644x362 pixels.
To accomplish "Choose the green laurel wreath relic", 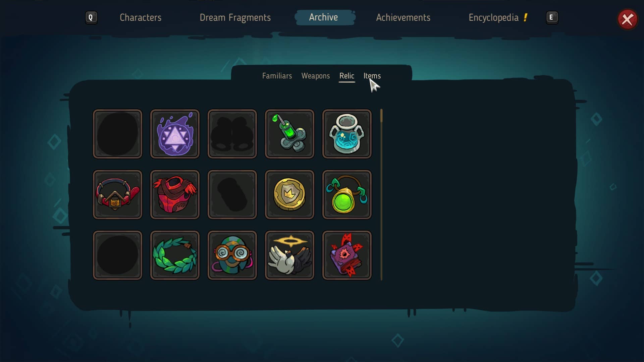I will 175,255.
